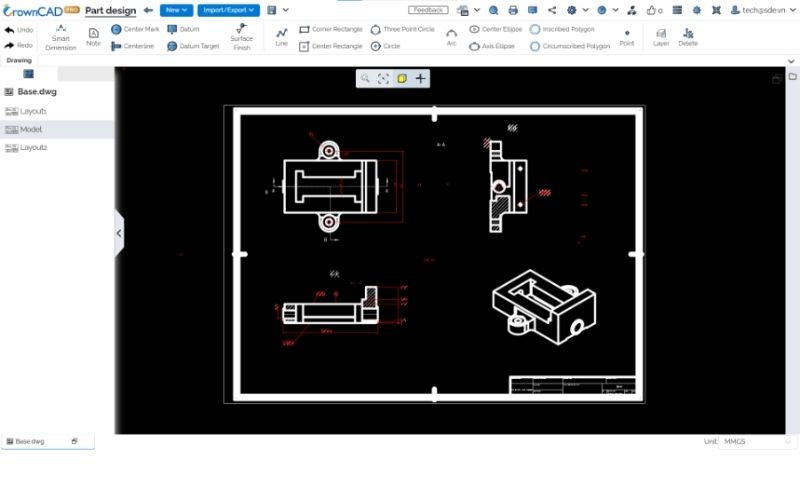Click the Feedback button
This screenshot has width=800, height=500.
click(428, 10)
